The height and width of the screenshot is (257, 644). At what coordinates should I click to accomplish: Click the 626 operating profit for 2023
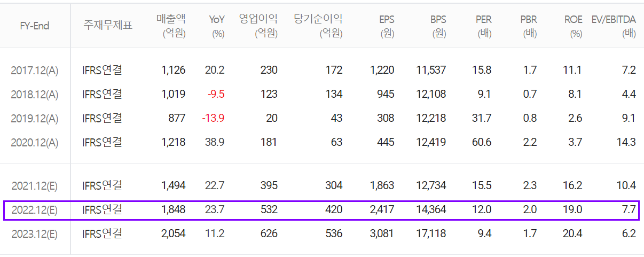pos(269,234)
